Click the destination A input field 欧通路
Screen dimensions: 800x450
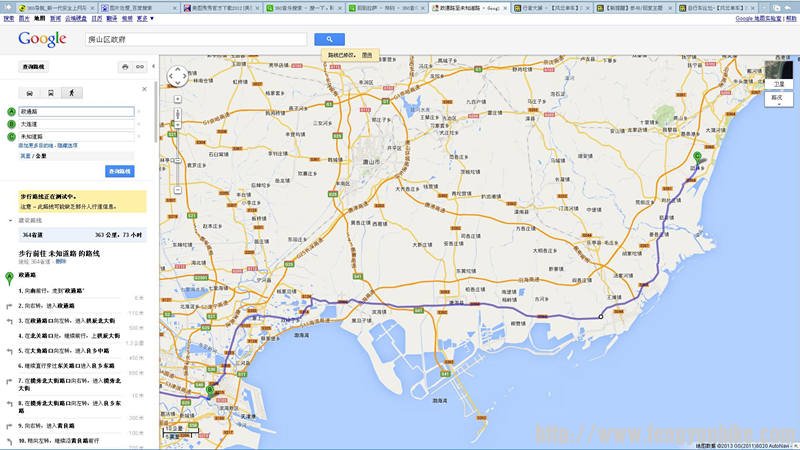coord(76,111)
